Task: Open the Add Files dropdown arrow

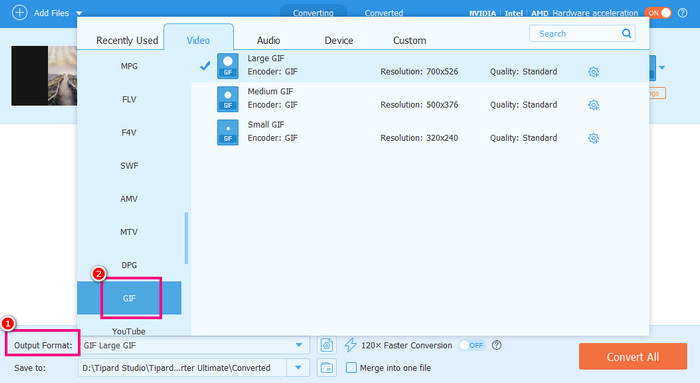Action: pyautogui.click(x=79, y=13)
